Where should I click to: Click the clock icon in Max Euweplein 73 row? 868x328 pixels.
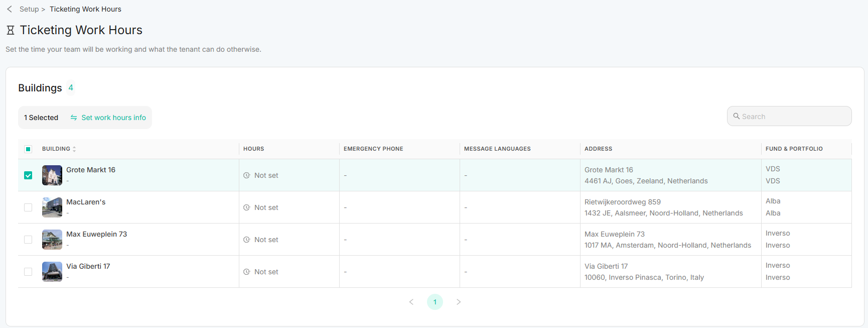(247, 240)
